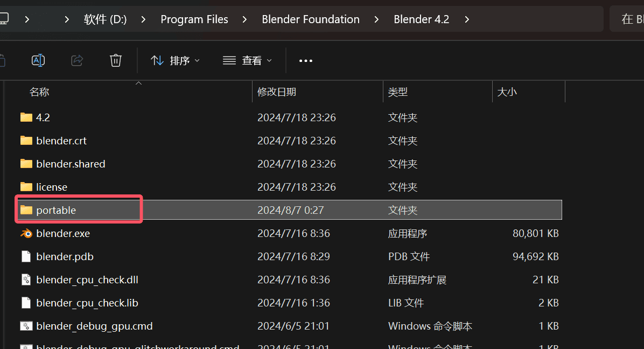Click the 21 KB size cell
The image size is (644, 349).
546,280
